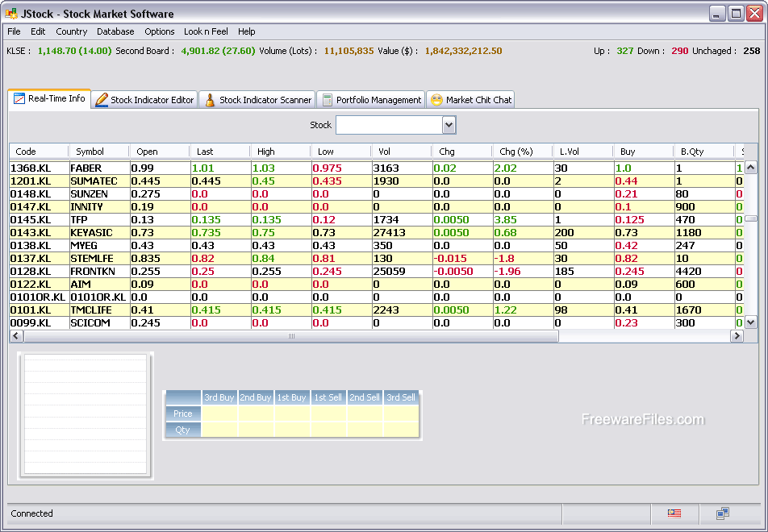768x532 pixels.
Task: Sort table by Code column header
Action: click(40, 152)
